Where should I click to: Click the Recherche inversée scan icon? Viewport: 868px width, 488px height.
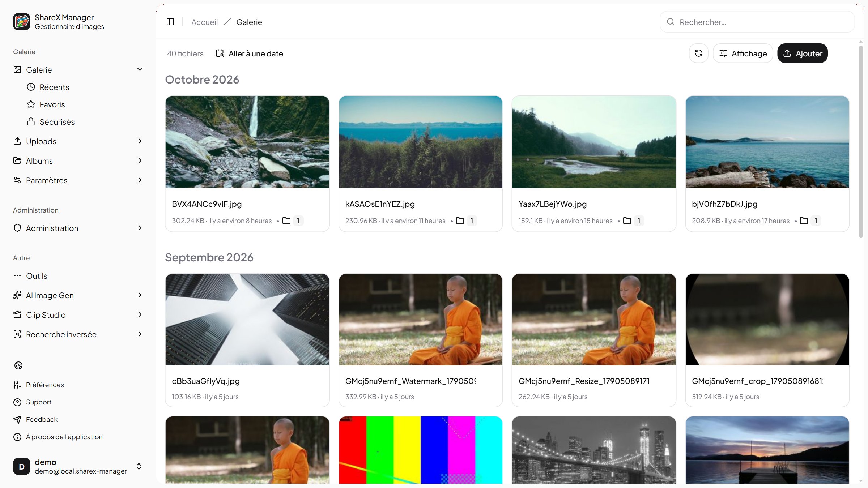pos(17,334)
